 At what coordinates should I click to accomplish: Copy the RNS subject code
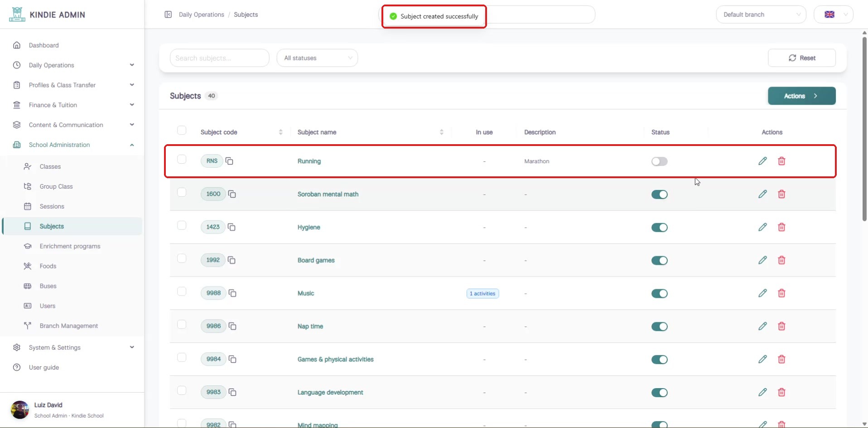229,161
